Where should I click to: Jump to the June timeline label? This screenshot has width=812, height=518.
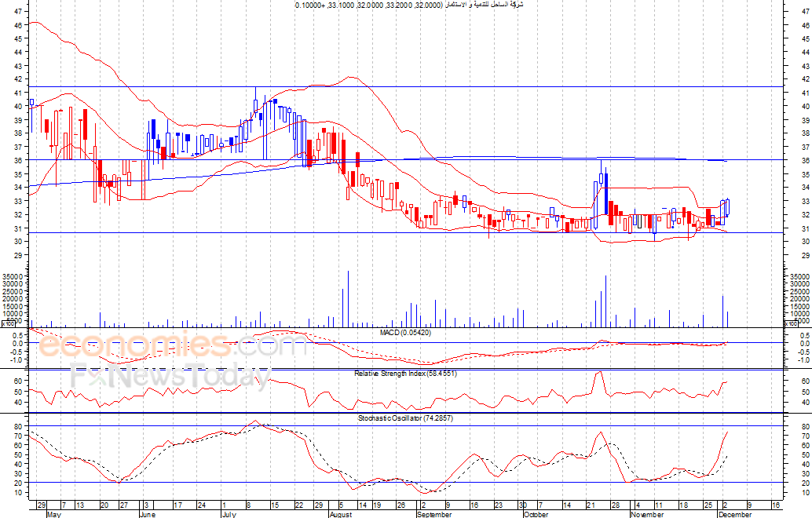click(148, 515)
